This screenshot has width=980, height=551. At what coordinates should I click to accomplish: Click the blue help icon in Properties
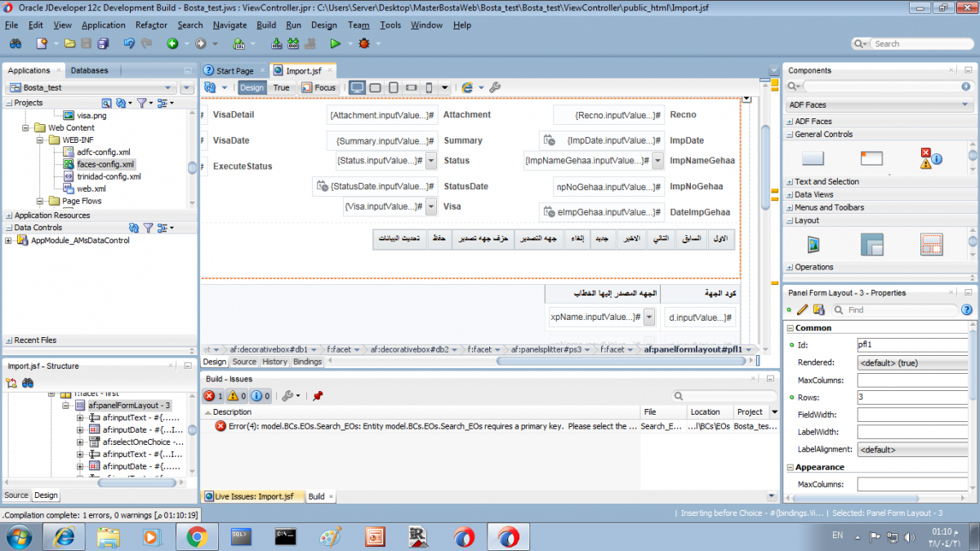pos(967,310)
